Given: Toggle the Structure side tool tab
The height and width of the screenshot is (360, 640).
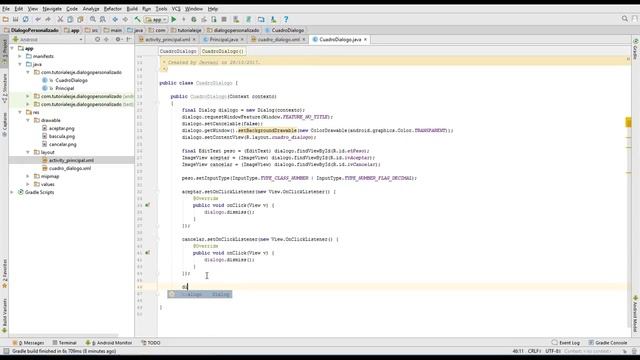Looking at the screenshot, I should pos(4,89).
